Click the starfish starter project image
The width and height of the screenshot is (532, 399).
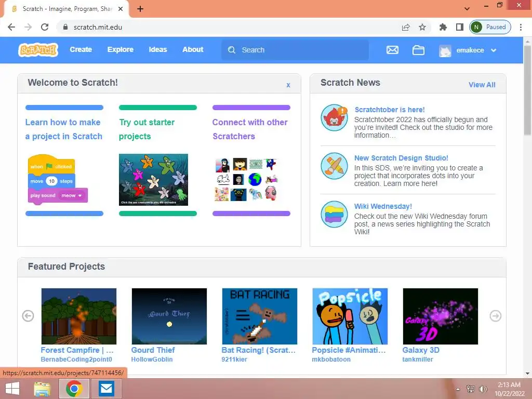[x=153, y=179]
